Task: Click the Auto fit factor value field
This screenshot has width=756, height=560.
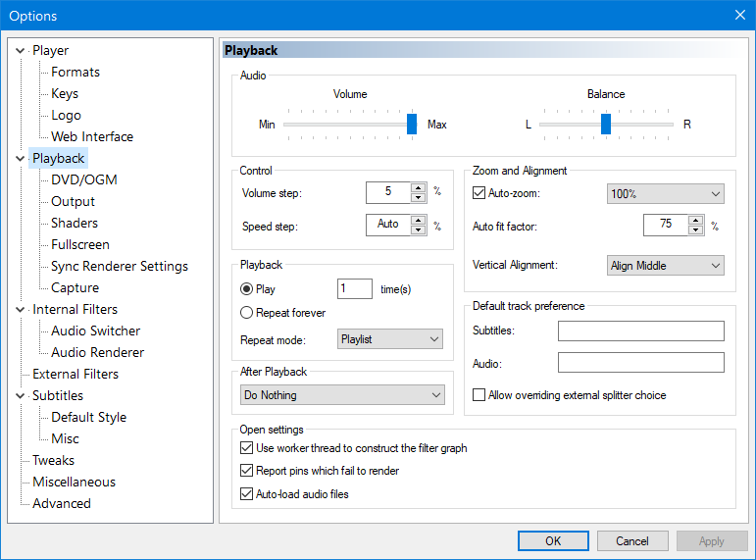Action: point(666,225)
